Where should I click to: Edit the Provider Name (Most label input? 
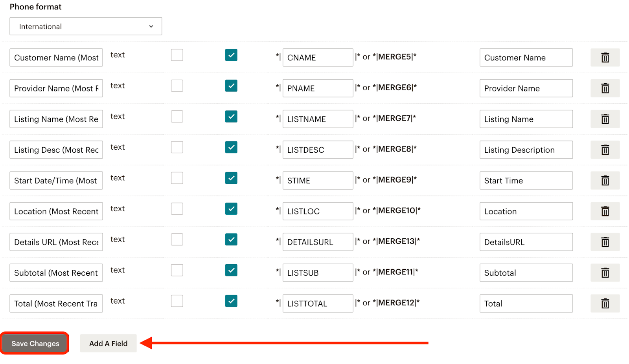[x=56, y=88]
